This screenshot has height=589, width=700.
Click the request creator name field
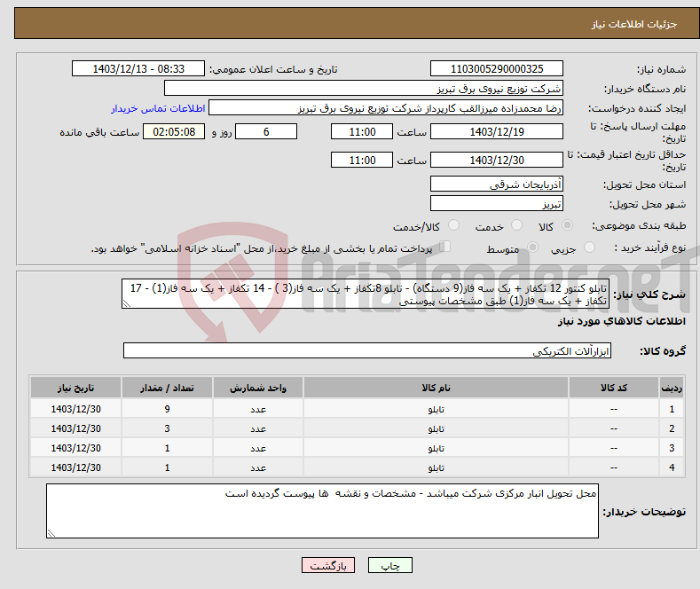point(386,108)
